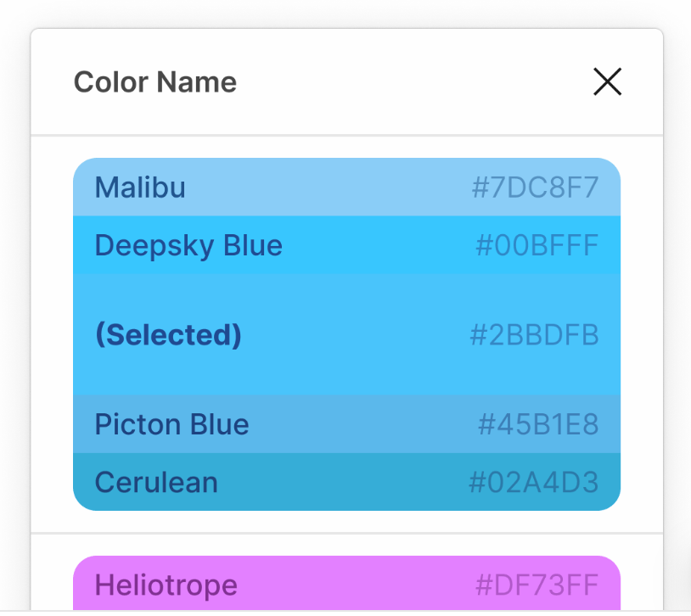Click the Deepsky Blue name label text
This screenshot has height=616, width=691.
[188, 246]
